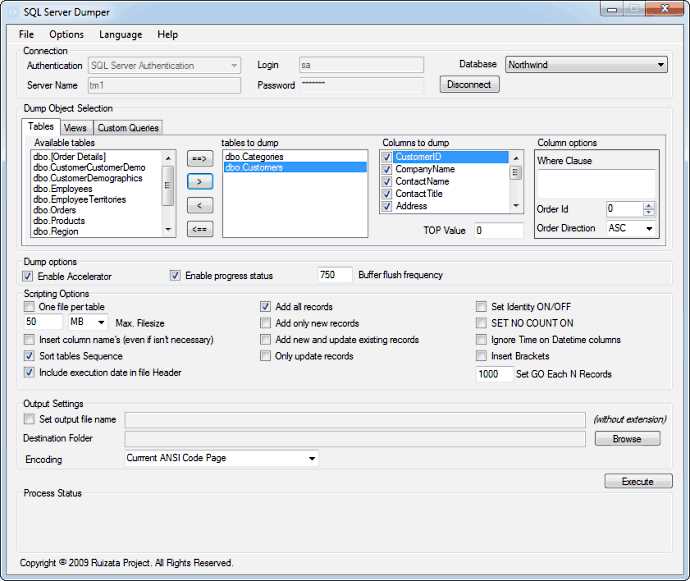
Task: Check Insert column name's option
Action: pyautogui.click(x=29, y=339)
